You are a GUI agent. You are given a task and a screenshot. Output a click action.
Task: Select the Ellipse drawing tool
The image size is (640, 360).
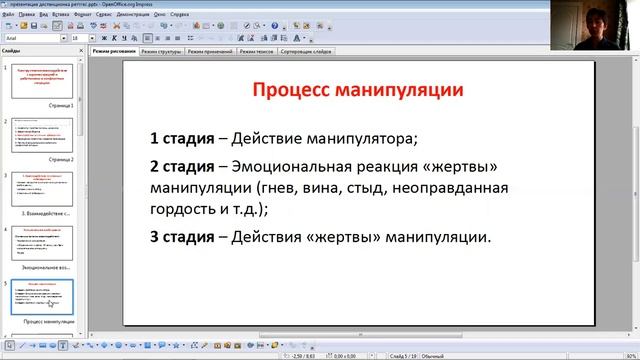pos(53,345)
